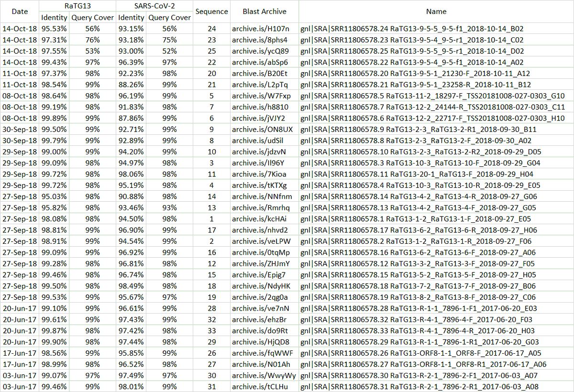Select name cell ending 2018-10-14_B02
This screenshot has width=574, height=392.
[x=436, y=28]
